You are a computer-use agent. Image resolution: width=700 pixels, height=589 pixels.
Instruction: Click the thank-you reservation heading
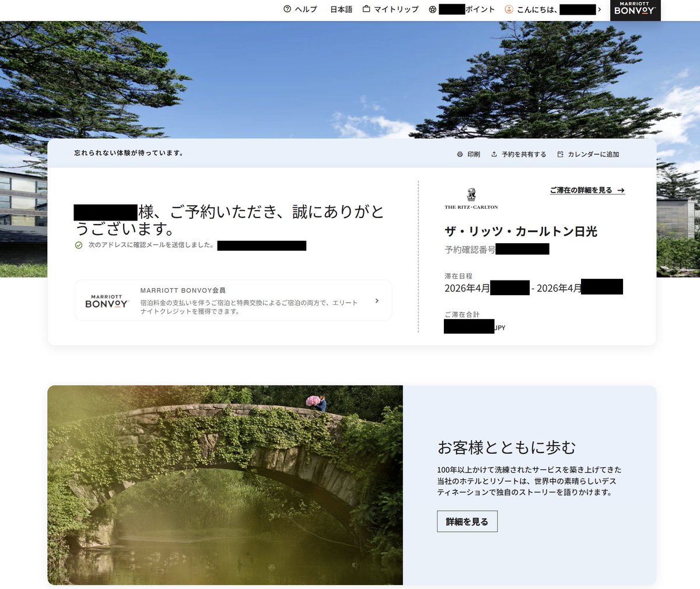tap(229, 219)
